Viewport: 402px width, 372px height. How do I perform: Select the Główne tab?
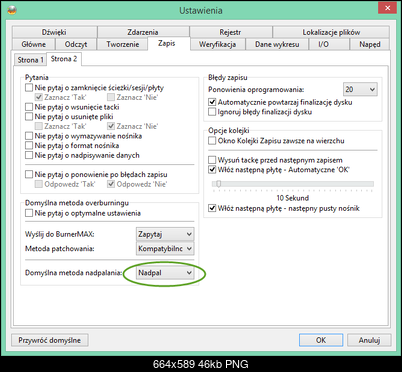[x=34, y=44]
